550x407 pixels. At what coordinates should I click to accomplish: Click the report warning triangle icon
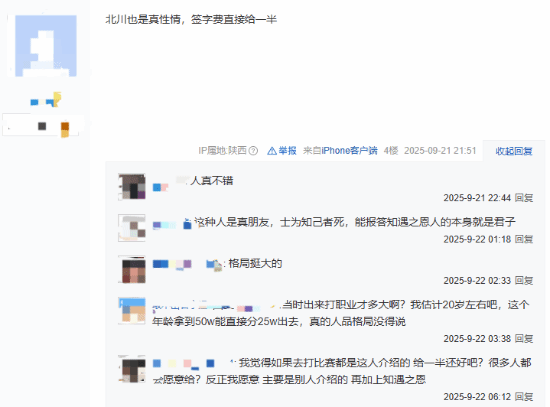click(x=272, y=151)
